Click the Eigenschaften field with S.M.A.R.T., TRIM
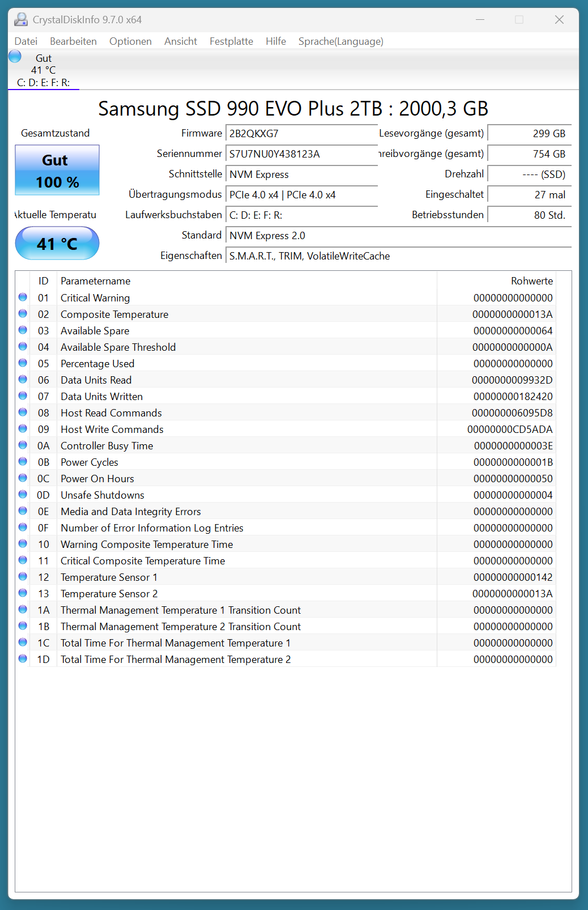The height and width of the screenshot is (910, 588). click(x=398, y=256)
